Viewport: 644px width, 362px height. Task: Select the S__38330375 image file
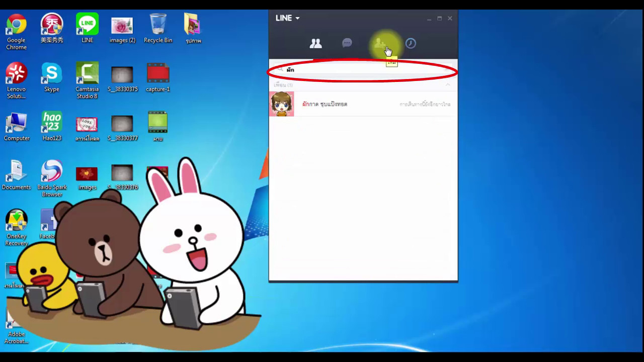coord(122,78)
